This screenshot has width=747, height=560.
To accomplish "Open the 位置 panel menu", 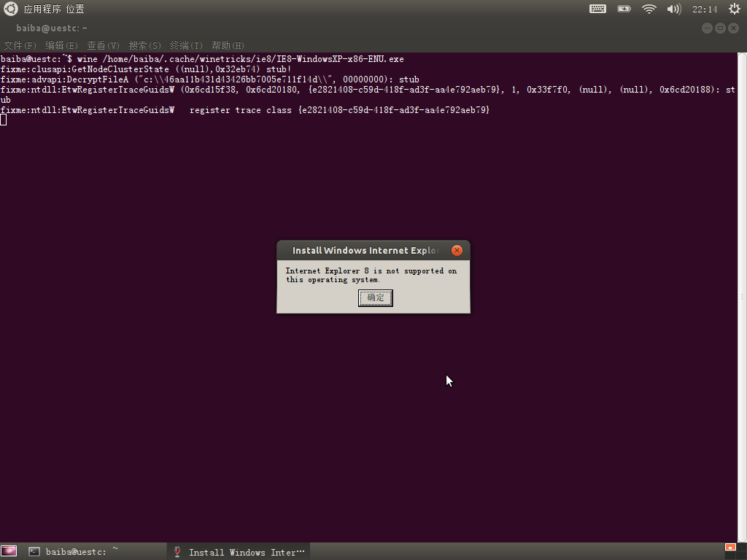I will [75, 9].
